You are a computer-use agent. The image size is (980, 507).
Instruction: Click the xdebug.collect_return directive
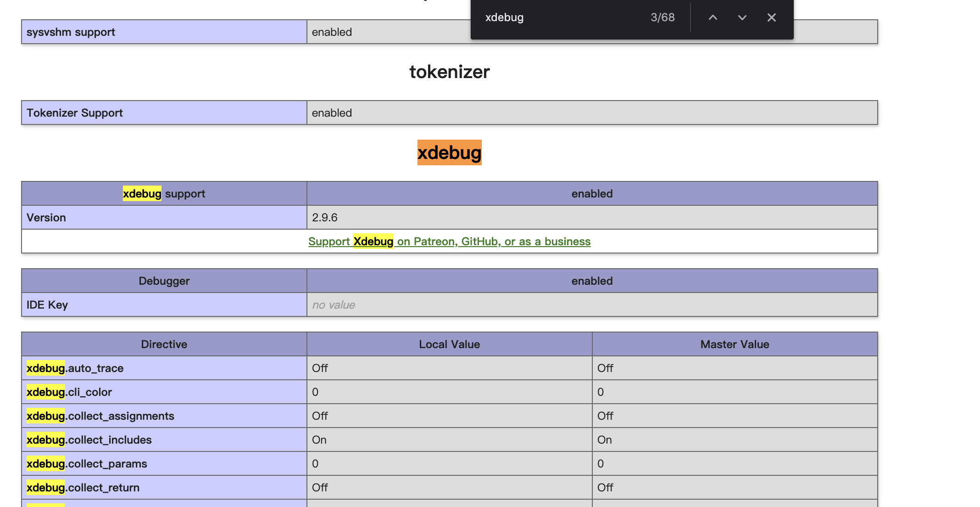pyautogui.click(x=164, y=488)
